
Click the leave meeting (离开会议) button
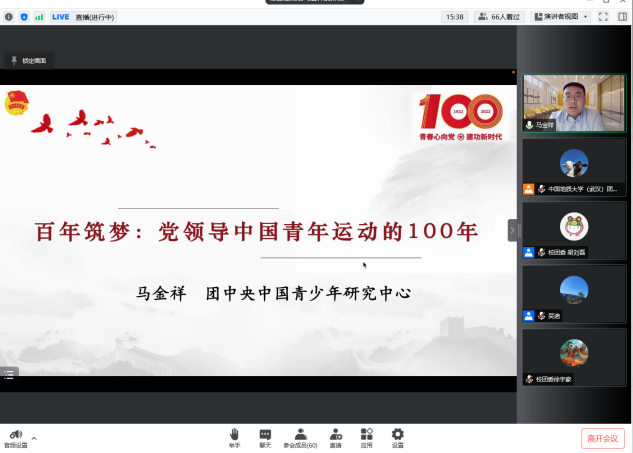tap(603, 438)
